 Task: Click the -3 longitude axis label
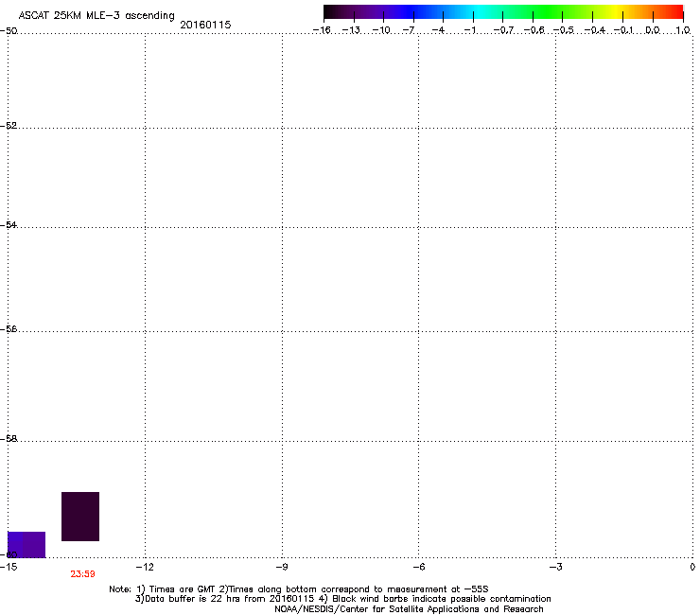pos(555,567)
